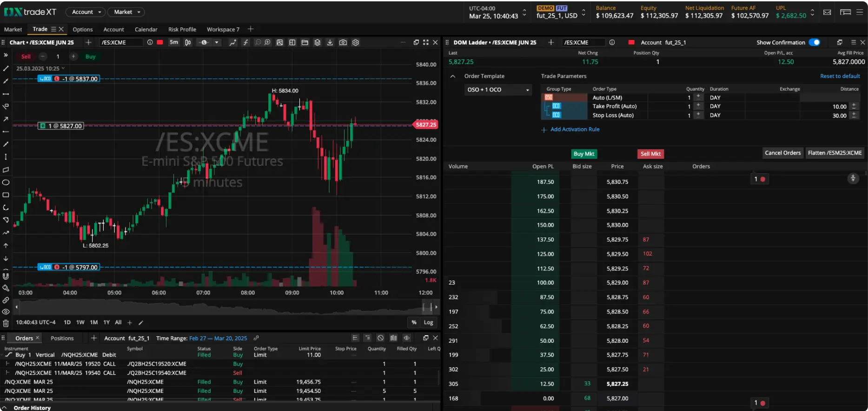Open Account dropdown in top bar
This screenshot has height=411, width=868.
tap(86, 12)
